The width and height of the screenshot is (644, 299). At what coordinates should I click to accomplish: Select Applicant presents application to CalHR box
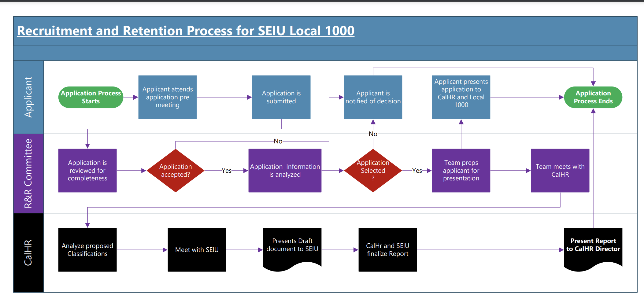461,97
